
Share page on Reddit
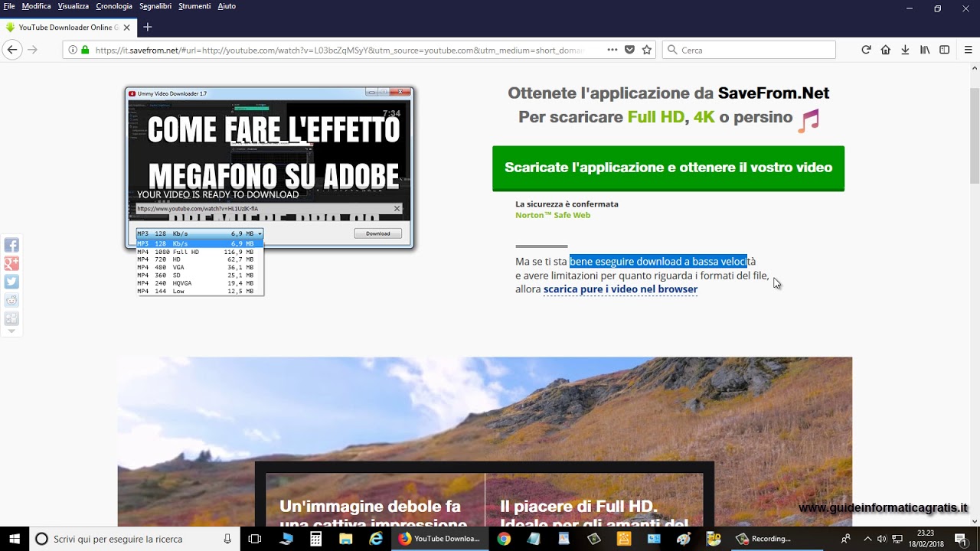tap(11, 301)
